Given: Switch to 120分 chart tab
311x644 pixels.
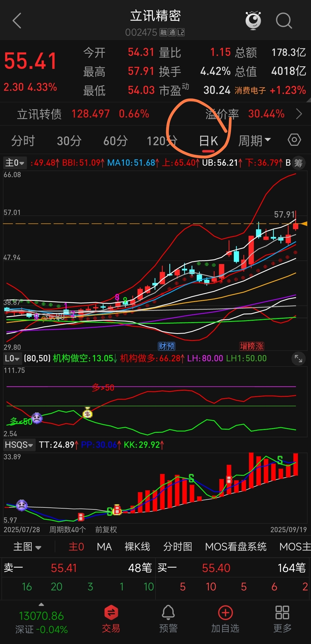Looking at the screenshot, I should pos(162,141).
